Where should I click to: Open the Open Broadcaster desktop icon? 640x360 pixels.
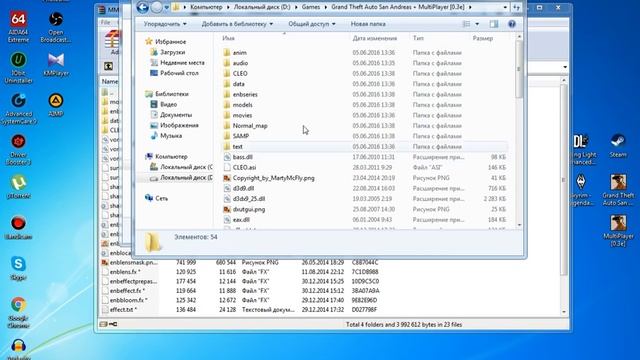(x=56, y=27)
